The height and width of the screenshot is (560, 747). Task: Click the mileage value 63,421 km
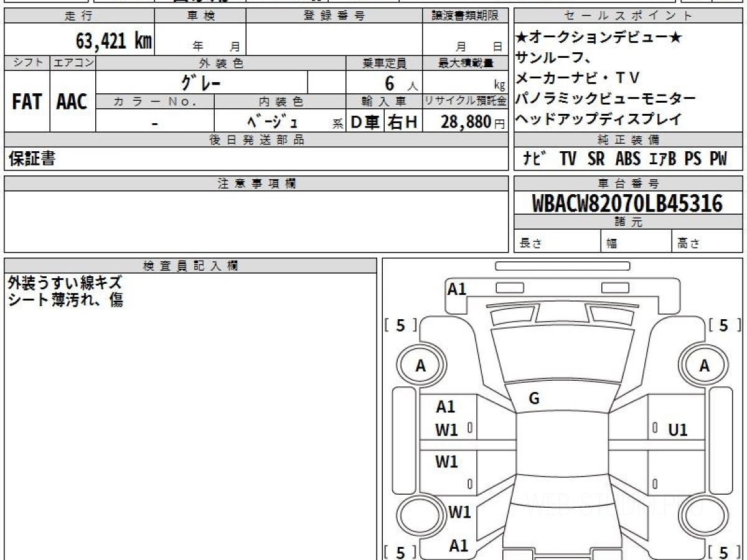pos(114,40)
